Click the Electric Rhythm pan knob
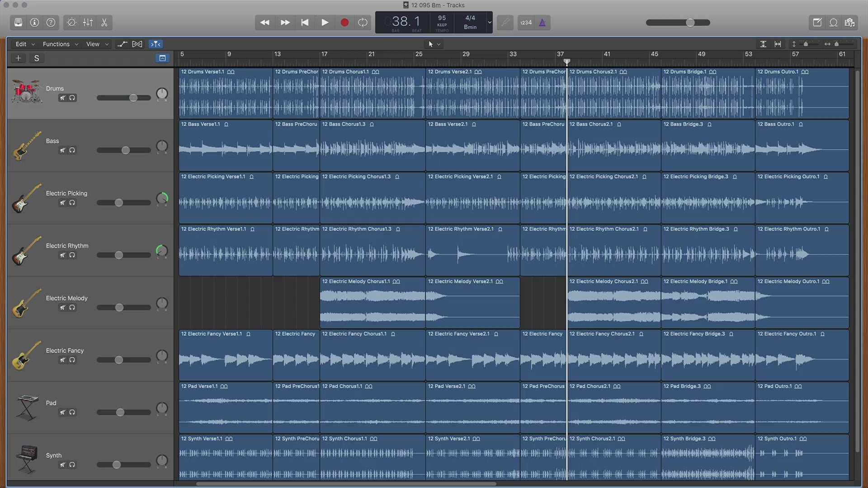868x488 pixels. pyautogui.click(x=162, y=251)
